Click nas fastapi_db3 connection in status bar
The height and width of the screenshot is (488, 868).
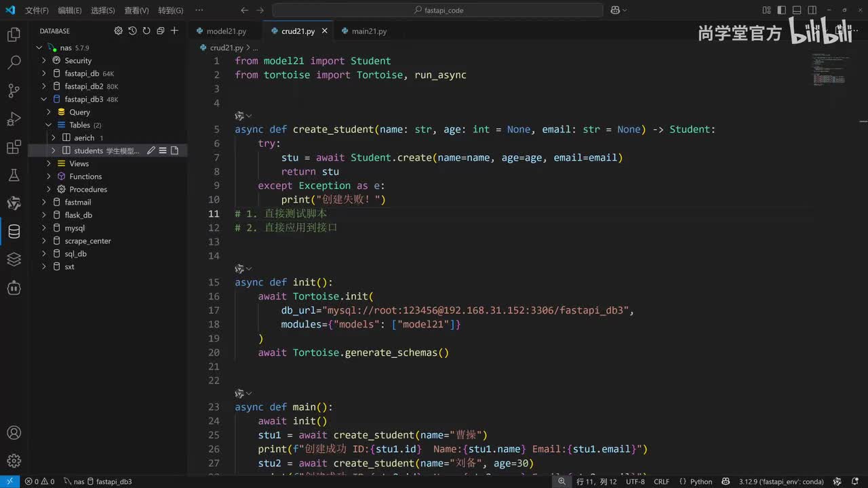(x=98, y=481)
